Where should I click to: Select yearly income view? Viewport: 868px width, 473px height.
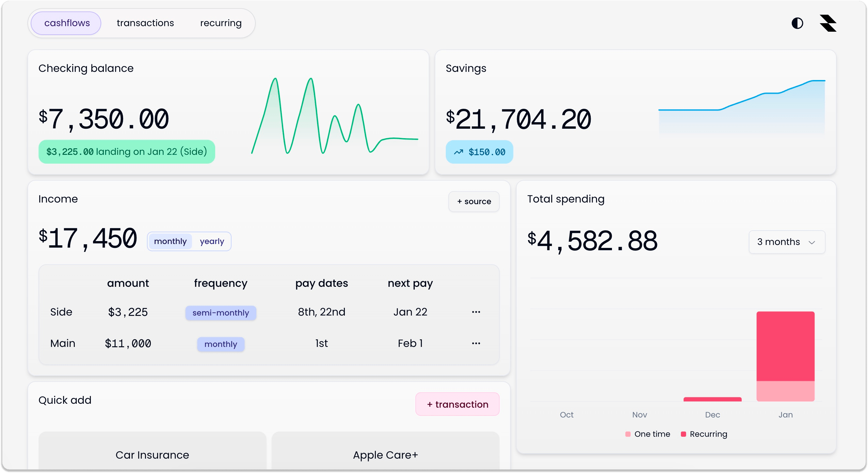(212, 241)
